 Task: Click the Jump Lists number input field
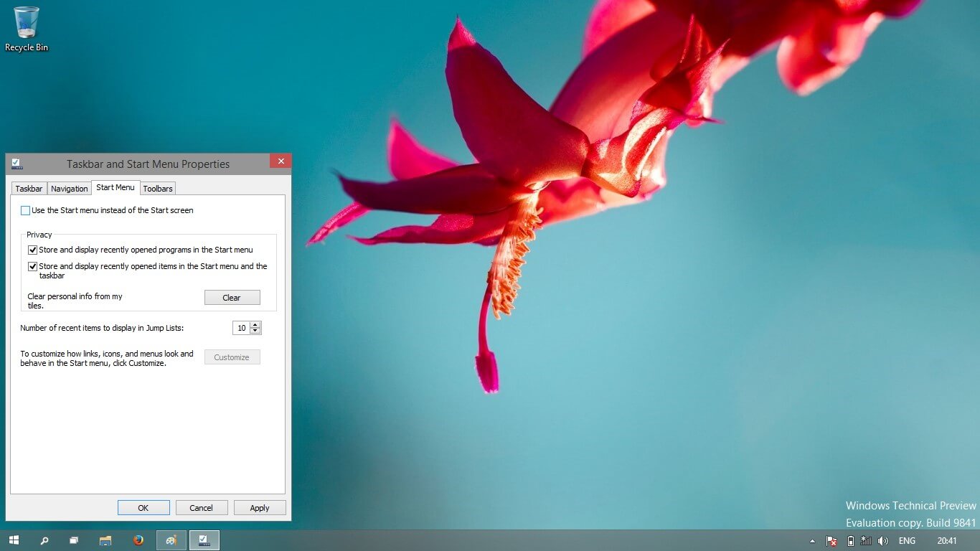click(x=241, y=328)
